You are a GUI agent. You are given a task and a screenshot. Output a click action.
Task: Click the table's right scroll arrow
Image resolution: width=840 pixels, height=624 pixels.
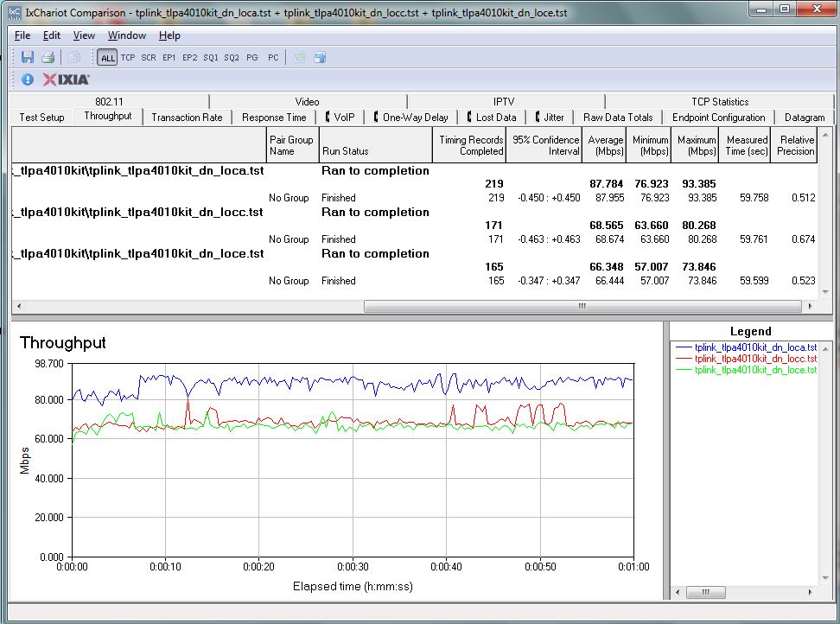(810, 306)
